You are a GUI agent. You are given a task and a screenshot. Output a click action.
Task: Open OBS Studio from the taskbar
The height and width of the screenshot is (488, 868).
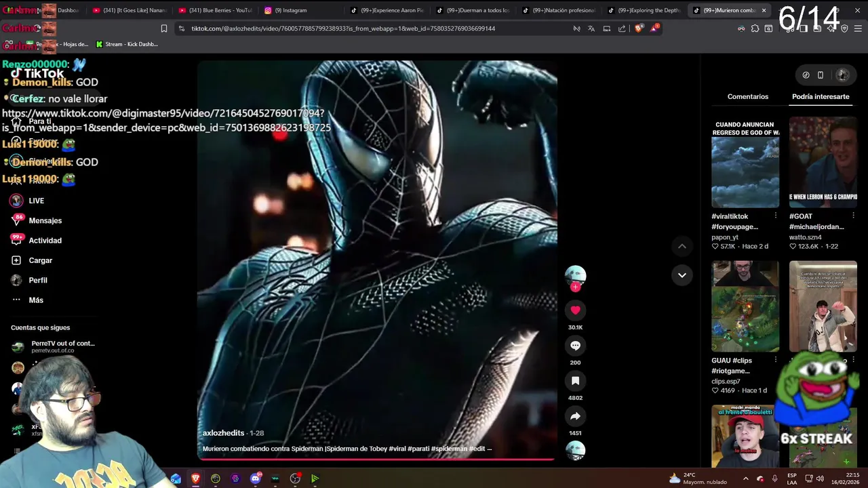click(x=295, y=479)
